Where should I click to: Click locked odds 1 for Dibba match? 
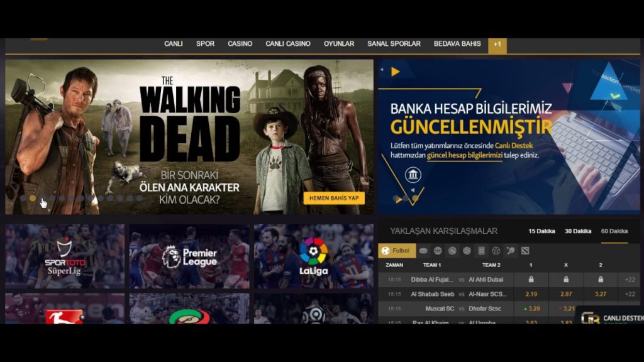(531, 280)
